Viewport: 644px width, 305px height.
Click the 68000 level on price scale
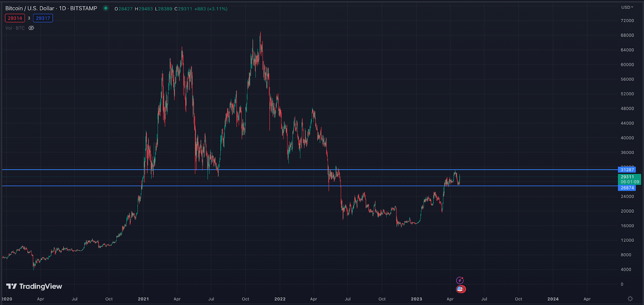[627, 35]
